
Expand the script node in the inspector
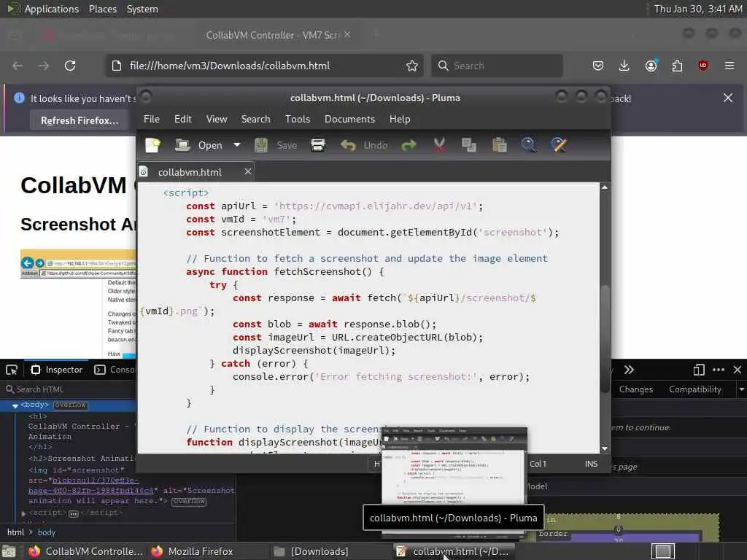[x=23, y=513]
